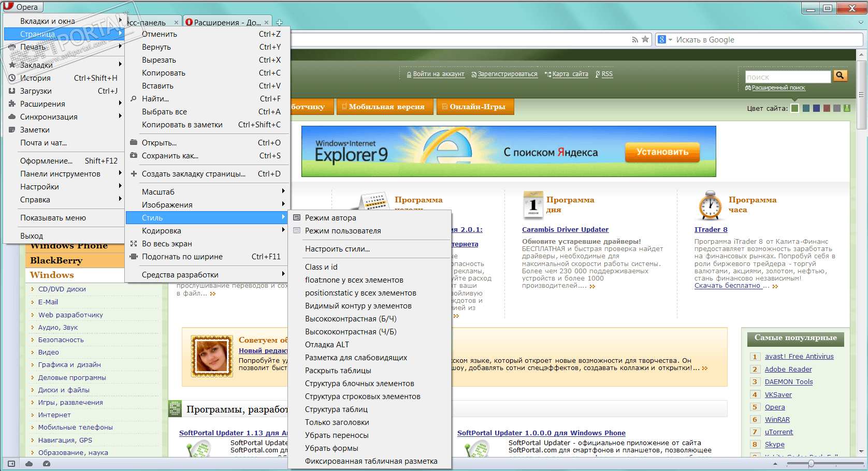
Task: Choose Найти… in the page submenu
Action: tap(207, 99)
